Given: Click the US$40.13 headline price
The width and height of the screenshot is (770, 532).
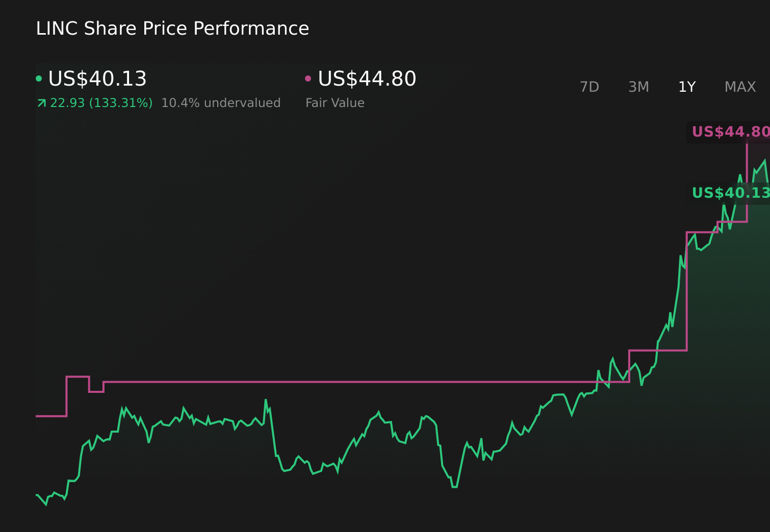Looking at the screenshot, I should tap(97, 78).
